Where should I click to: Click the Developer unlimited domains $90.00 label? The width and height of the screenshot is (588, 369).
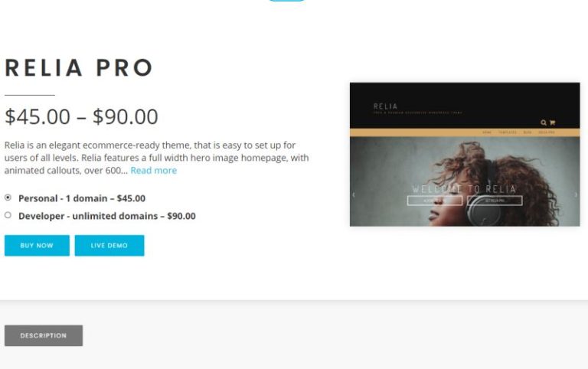click(107, 216)
